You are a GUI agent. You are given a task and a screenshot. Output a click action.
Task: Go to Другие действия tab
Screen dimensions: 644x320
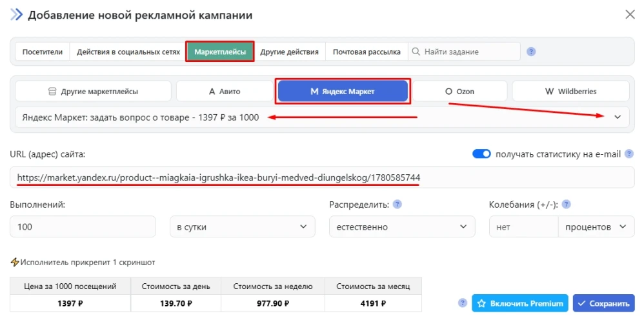click(290, 52)
